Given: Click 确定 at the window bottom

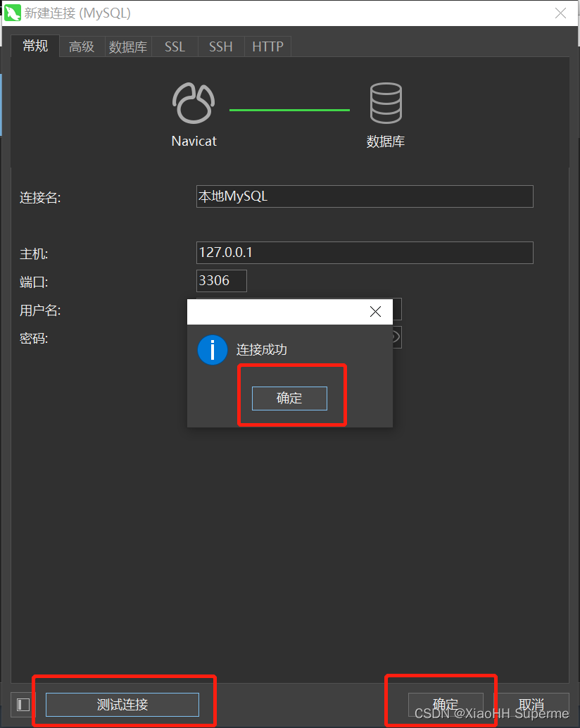Looking at the screenshot, I should click(446, 705).
